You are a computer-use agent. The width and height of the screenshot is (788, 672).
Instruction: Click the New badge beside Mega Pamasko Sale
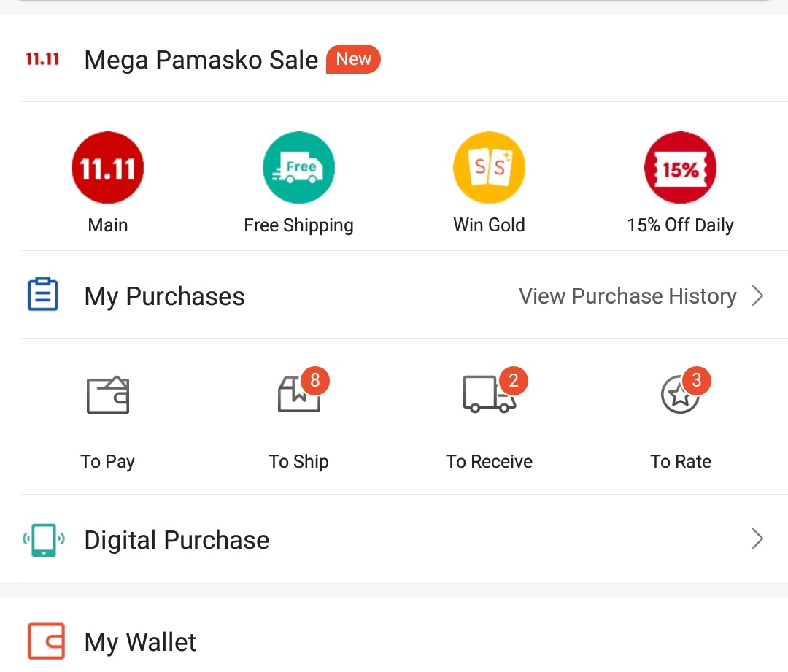[x=353, y=59]
